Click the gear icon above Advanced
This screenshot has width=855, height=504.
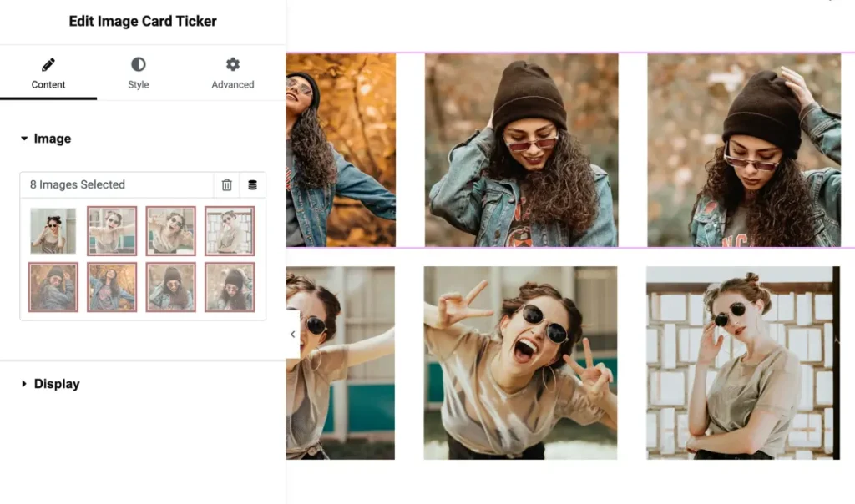click(x=233, y=65)
